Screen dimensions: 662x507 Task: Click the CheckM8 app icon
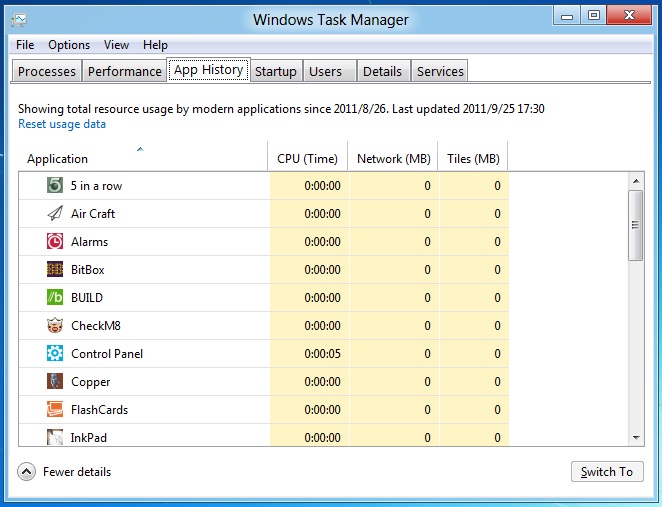click(55, 325)
